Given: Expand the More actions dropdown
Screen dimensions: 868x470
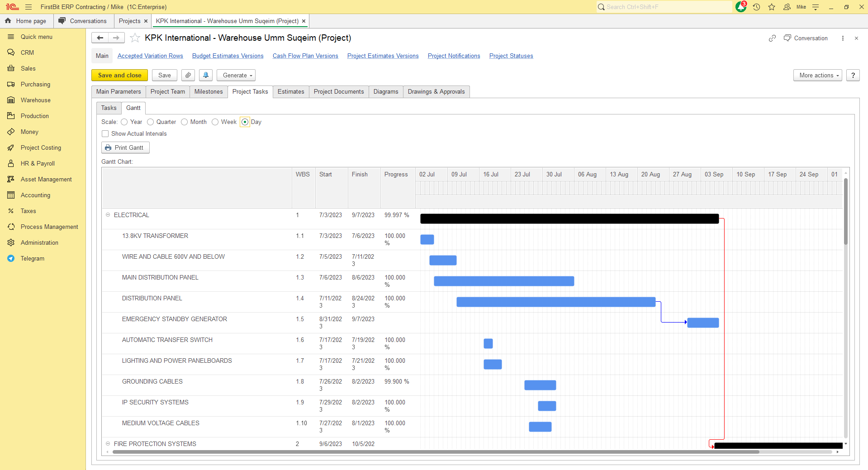Looking at the screenshot, I should tap(817, 75).
